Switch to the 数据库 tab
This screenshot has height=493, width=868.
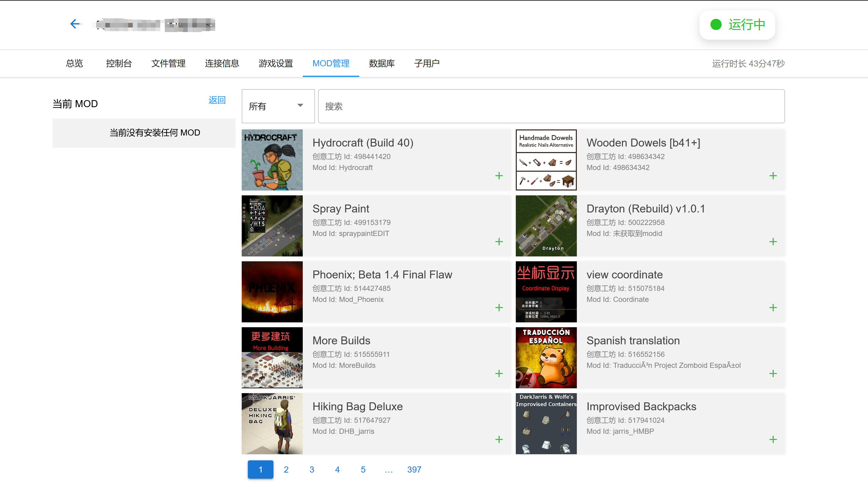point(382,63)
